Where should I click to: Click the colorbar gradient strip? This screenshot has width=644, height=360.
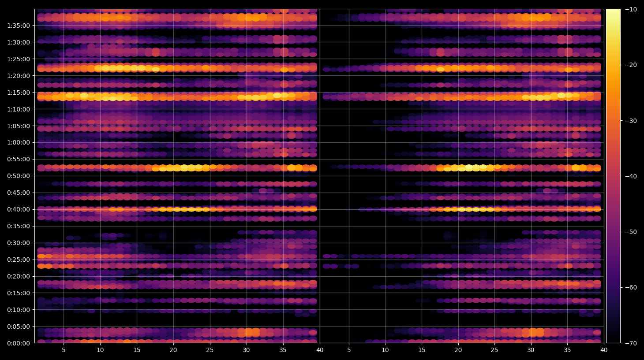click(x=613, y=176)
